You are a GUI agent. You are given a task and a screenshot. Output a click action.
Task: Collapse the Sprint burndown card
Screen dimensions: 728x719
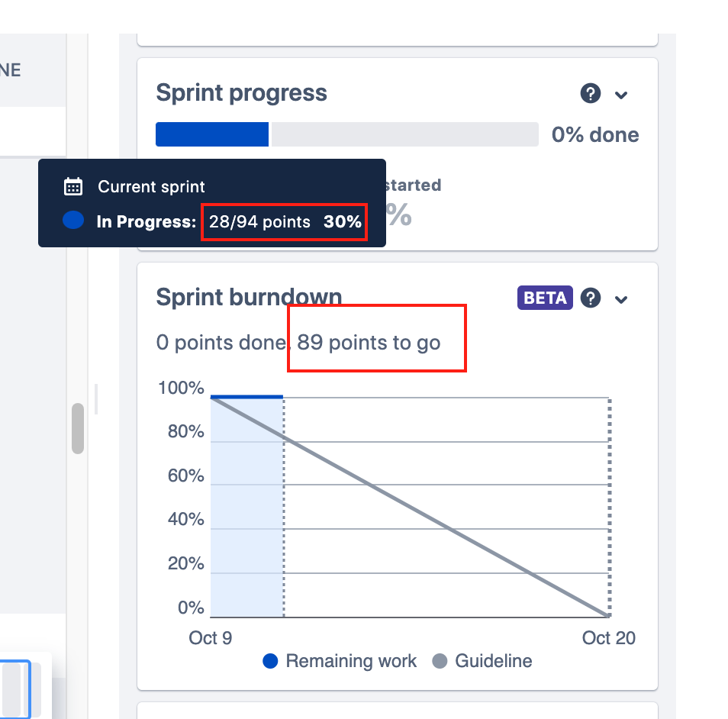tap(620, 298)
